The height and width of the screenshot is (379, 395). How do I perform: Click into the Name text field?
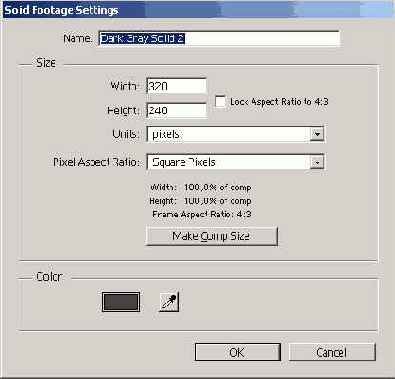tap(219, 38)
